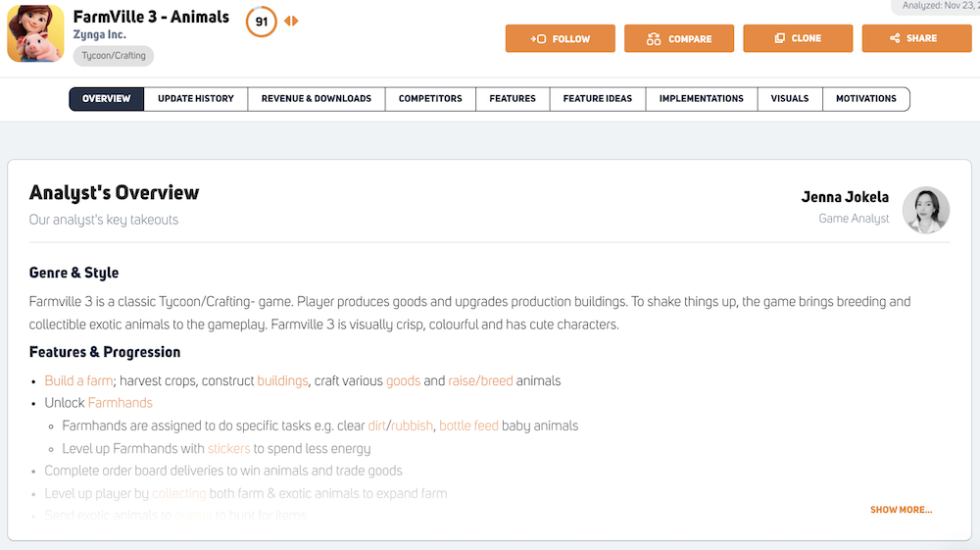Open the 'rubbish' link
This screenshot has height=550, width=980.
(412, 426)
